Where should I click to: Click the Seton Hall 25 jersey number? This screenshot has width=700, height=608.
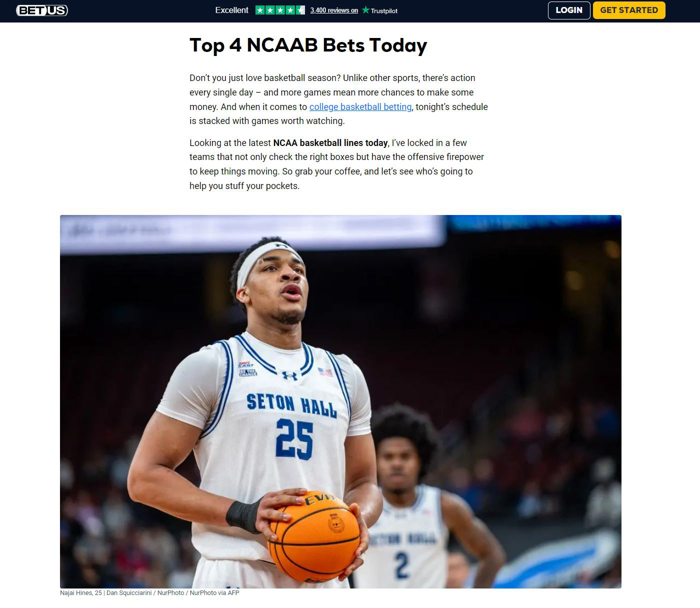click(x=294, y=438)
